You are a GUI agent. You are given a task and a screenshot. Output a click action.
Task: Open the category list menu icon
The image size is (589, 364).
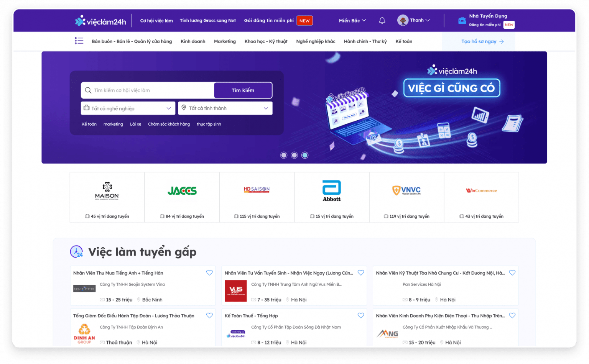79,41
